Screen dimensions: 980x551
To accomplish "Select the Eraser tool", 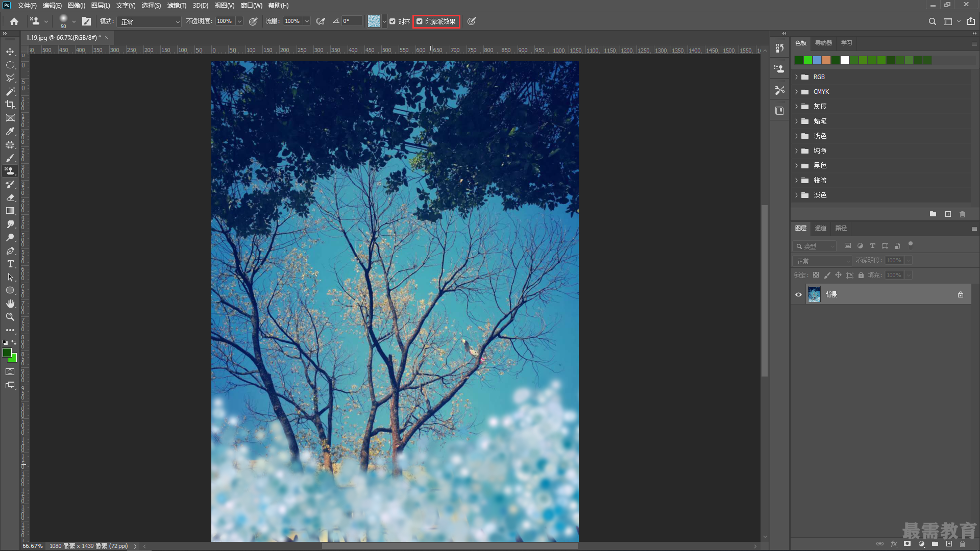I will pyautogui.click(x=10, y=197).
